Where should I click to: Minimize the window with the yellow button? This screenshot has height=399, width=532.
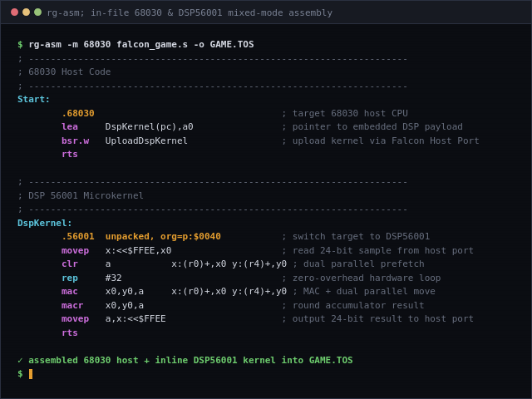click(x=26, y=12)
